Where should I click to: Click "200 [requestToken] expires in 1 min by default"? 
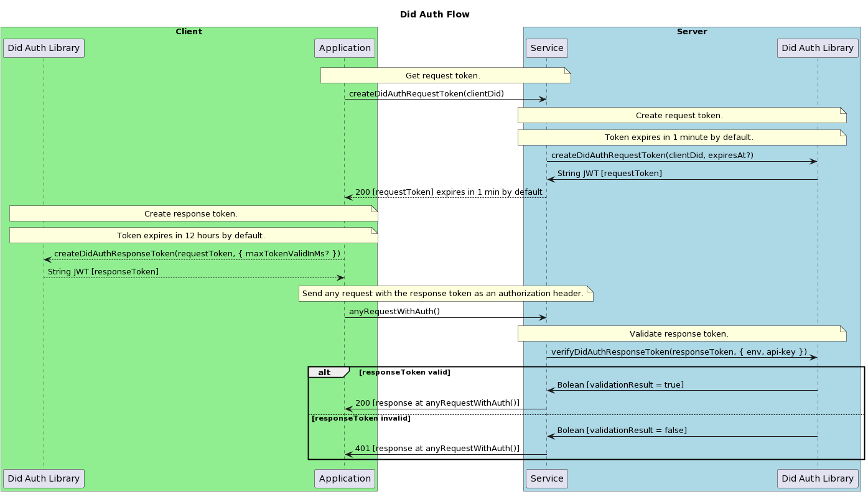[x=449, y=192]
